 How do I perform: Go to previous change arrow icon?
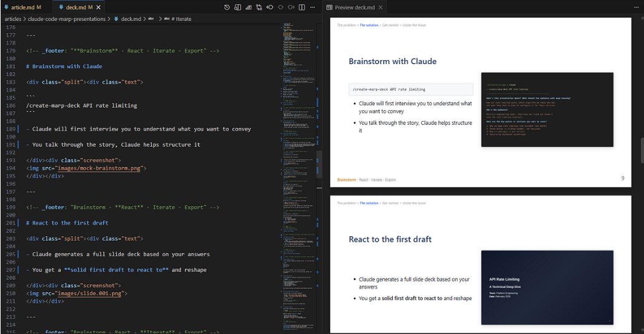[270, 7]
